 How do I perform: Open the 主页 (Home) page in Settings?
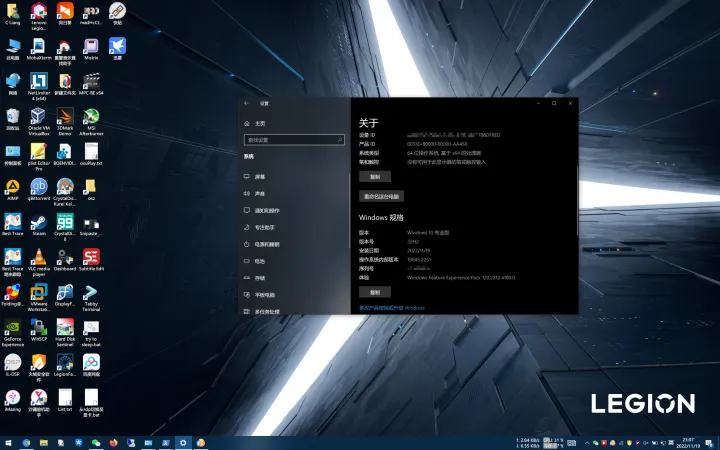(259, 123)
